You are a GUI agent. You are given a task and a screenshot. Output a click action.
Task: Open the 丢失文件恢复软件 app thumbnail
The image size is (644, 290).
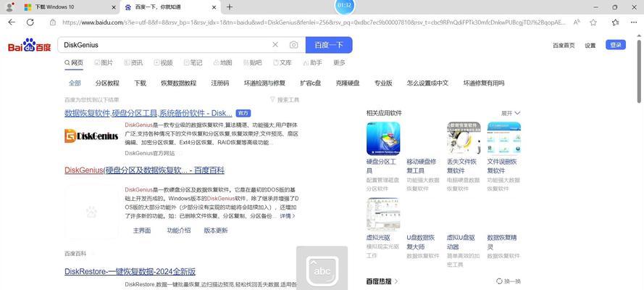point(464,138)
